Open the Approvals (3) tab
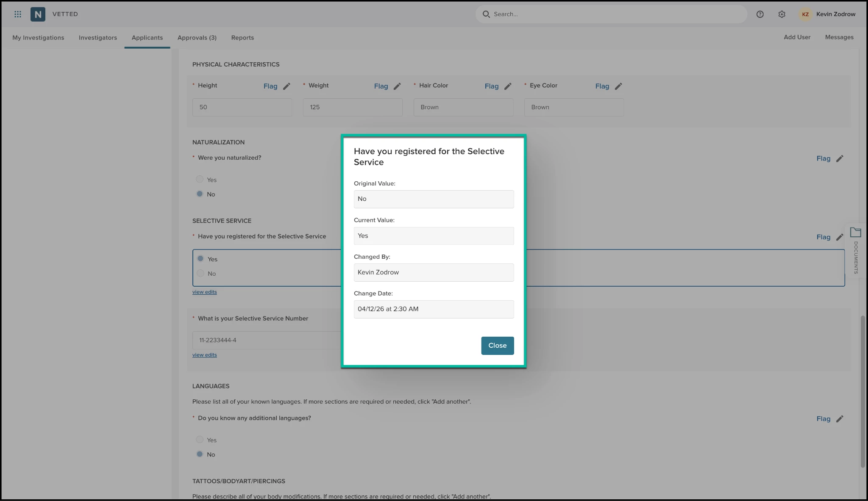Viewport: 868px width, 501px height. click(x=197, y=38)
